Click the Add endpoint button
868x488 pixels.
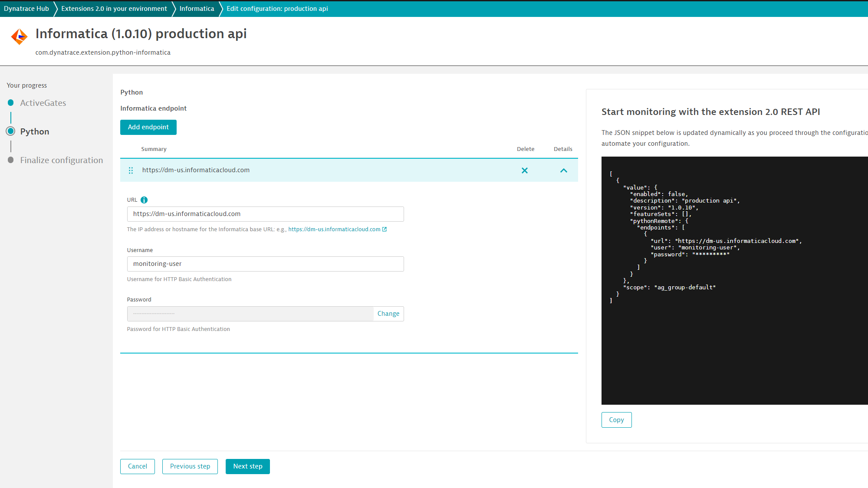click(148, 127)
